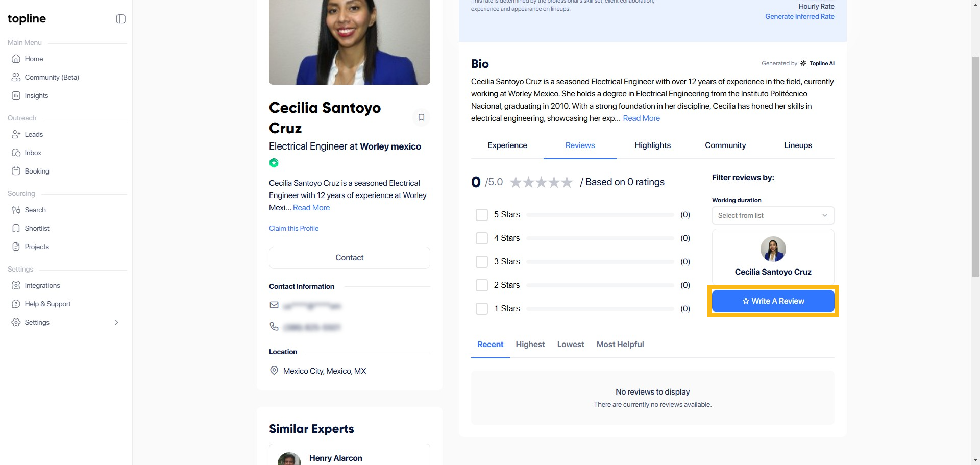Enable the 1 Stars checkbox

tap(481, 309)
